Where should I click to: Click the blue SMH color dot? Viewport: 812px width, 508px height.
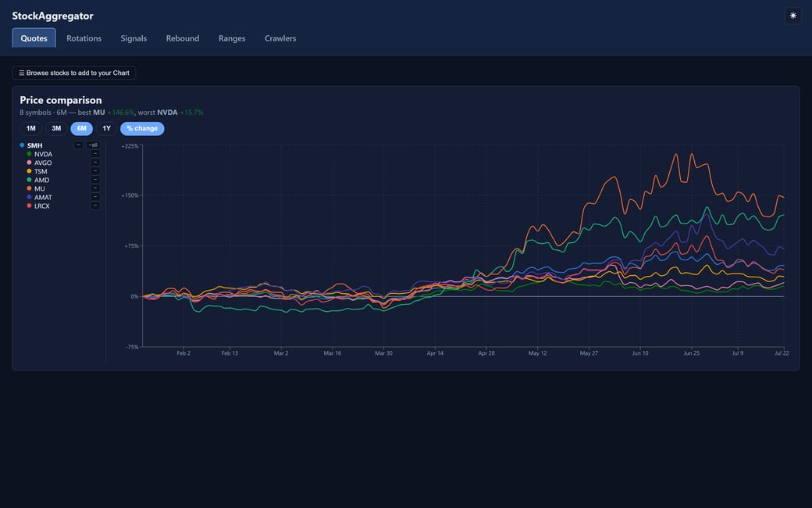pos(22,145)
